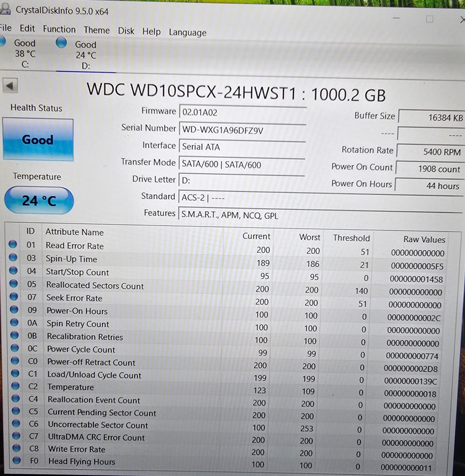Click the Firmware field 02.01A02

tap(242, 113)
